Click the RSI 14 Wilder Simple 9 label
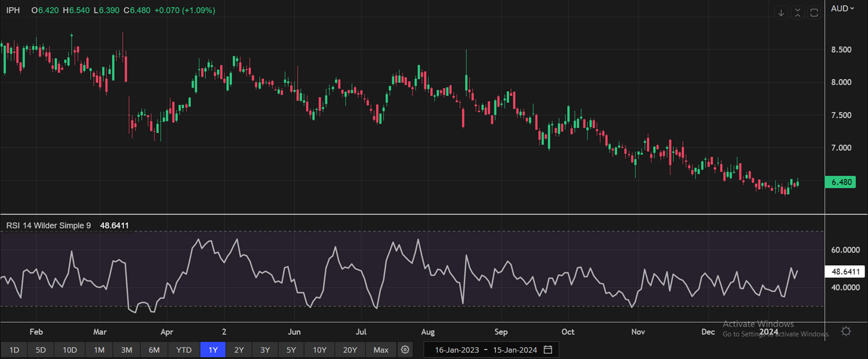 (x=48, y=226)
